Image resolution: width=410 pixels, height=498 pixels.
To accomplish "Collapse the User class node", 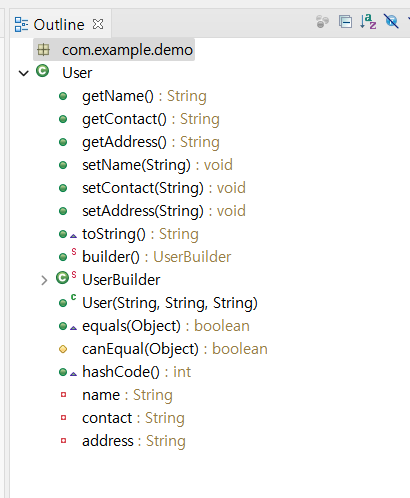I will [x=24, y=73].
